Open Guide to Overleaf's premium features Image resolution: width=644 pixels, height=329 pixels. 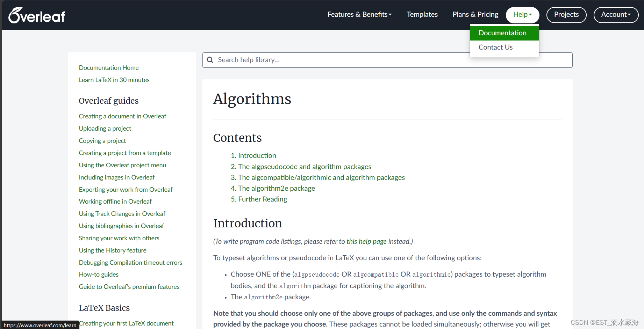[129, 287]
